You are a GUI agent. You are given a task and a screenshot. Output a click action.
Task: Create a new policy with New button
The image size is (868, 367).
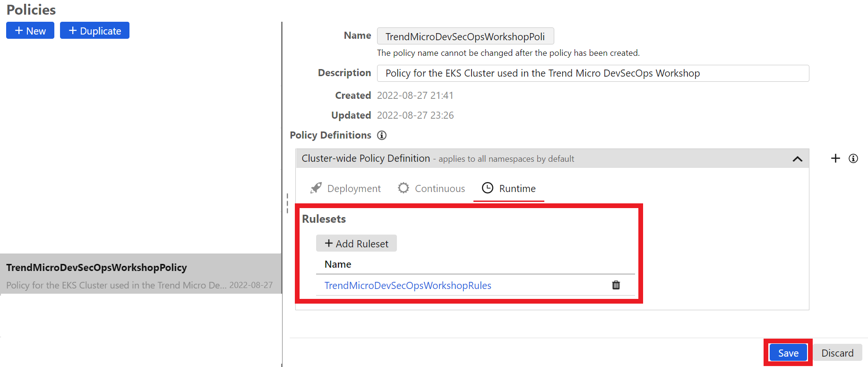pyautogui.click(x=30, y=31)
